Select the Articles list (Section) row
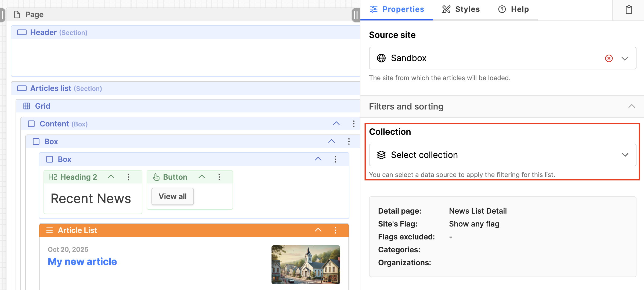This screenshot has height=290, width=644. (185, 88)
